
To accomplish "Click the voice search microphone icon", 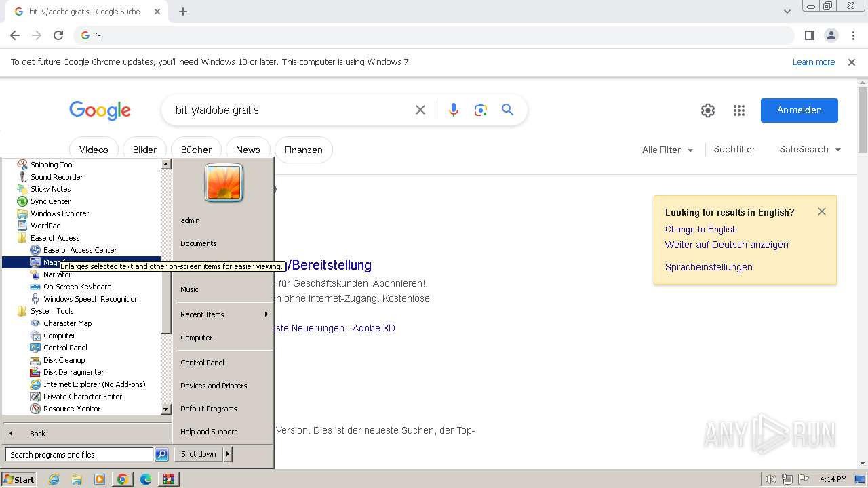I will 454,110.
